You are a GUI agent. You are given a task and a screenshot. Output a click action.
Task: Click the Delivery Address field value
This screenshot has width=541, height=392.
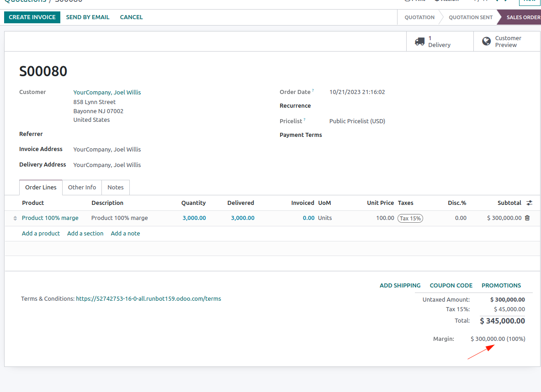[107, 165]
